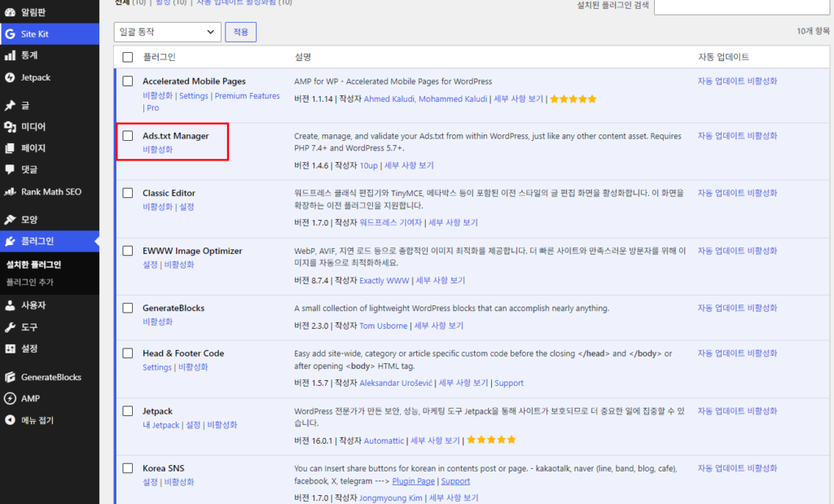Image resolution: width=834 pixels, height=504 pixels.
Task: Click Support link in Head & Footer Code row
Action: pyautogui.click(x=509, y=383)
